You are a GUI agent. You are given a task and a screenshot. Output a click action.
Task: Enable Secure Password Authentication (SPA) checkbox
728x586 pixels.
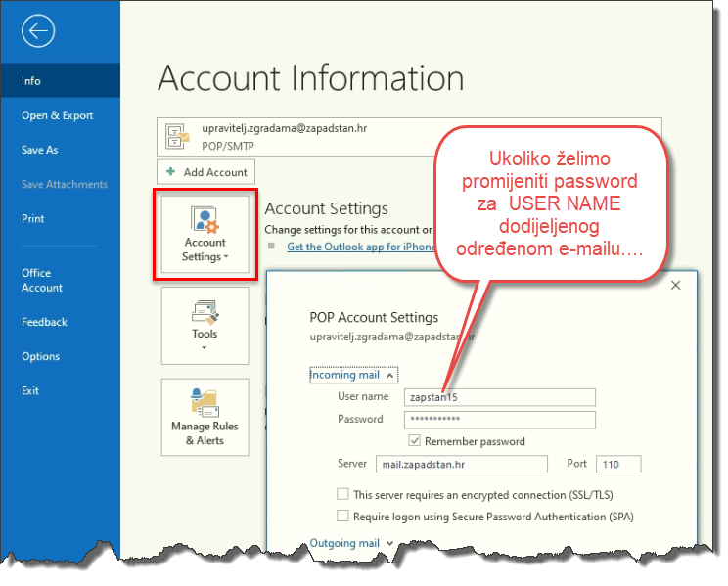(x=342, y=516)
